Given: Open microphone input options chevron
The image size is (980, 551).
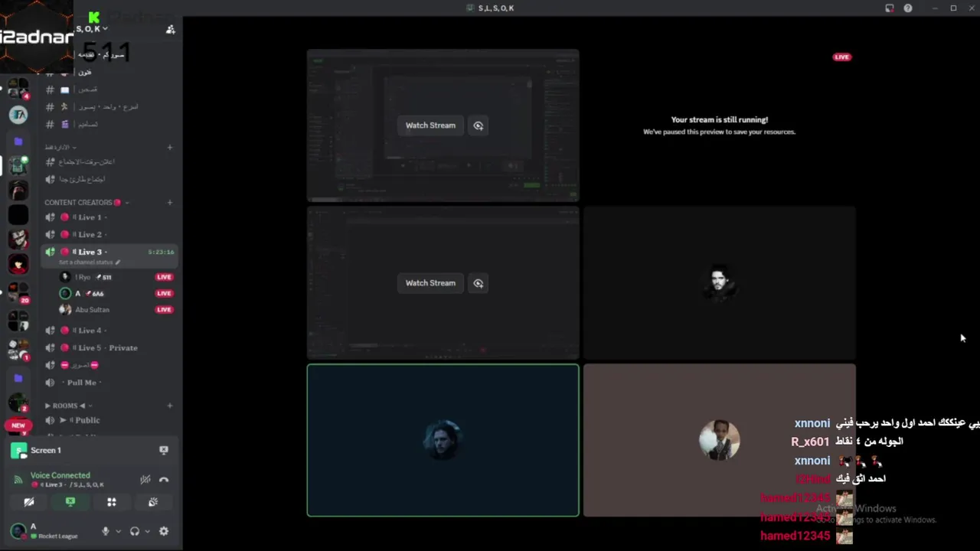Looking at the screenshot, I should point(118,531).
